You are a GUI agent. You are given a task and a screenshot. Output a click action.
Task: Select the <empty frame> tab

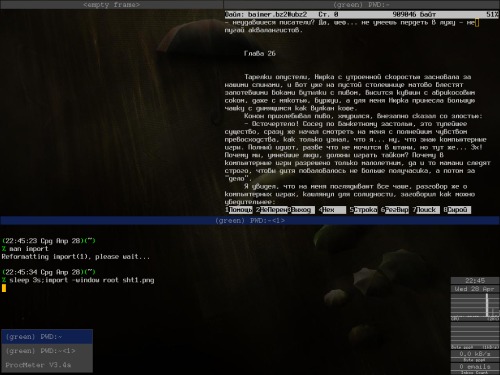[111, 4]
